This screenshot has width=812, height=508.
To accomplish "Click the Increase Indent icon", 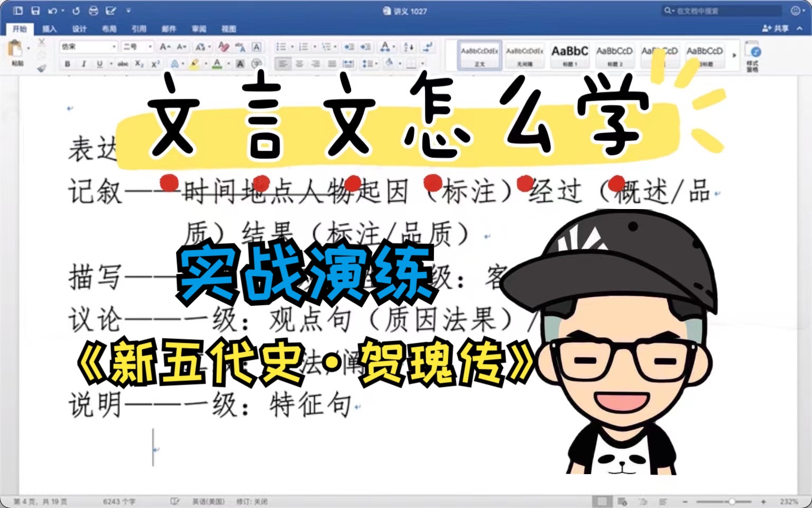I will click(366, 47).
